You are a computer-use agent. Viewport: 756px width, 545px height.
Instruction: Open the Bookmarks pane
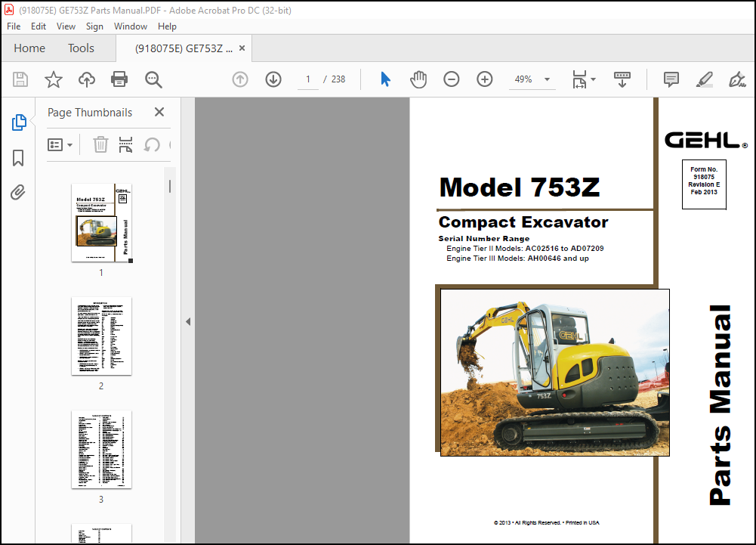pos(18,158)
